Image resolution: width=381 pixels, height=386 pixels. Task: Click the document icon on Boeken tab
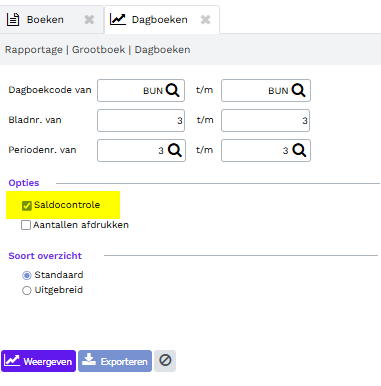[x=13, y=19]
